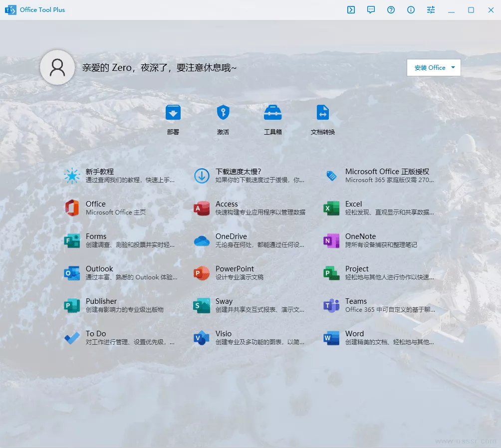The image size is (501, 448).
Task: Open the help question mark icon
Action: tap(391, 10)
